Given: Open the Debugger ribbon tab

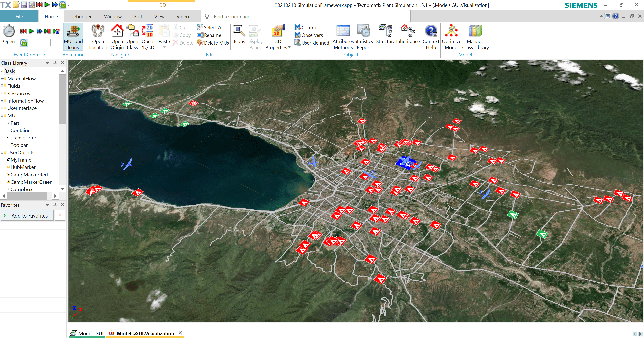Looking at the screenshot, I should point(81,16).
